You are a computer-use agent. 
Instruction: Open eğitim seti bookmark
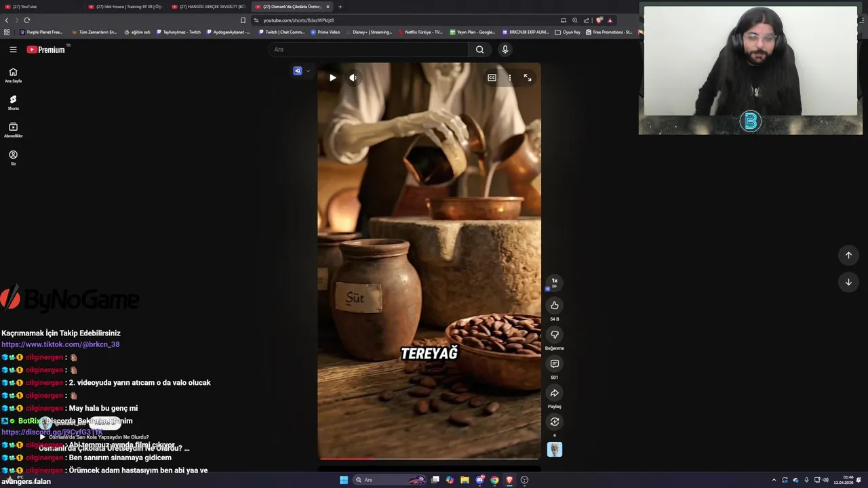138,32
